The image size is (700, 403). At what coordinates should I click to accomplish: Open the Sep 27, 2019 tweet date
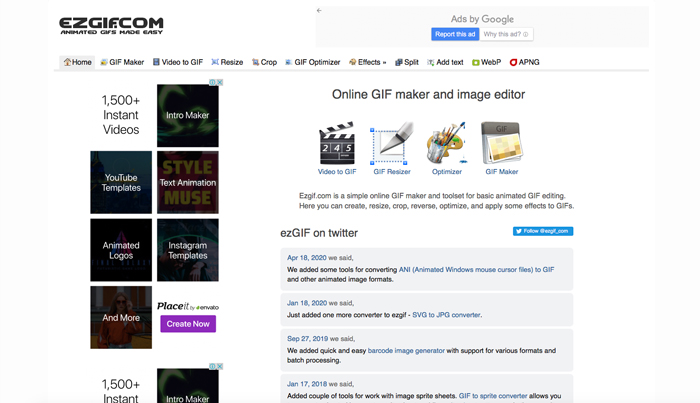coord(307,339)
